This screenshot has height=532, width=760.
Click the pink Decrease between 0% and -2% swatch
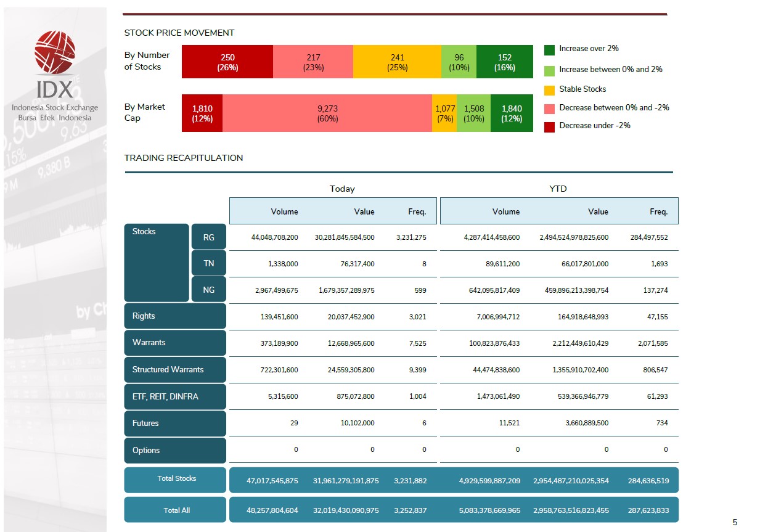(x=550, y=108)
